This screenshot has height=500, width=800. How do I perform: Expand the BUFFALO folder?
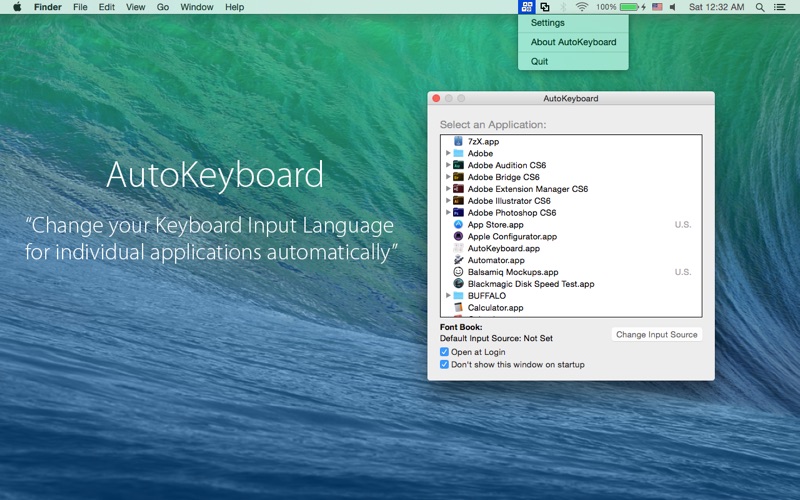click(448, 295)
